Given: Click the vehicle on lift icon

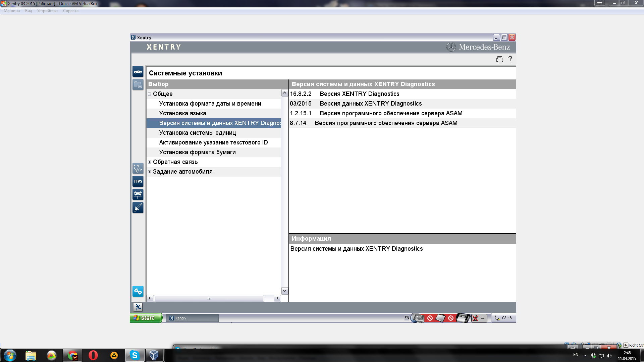Looking at the screenshot, I should tap(138, 194).
